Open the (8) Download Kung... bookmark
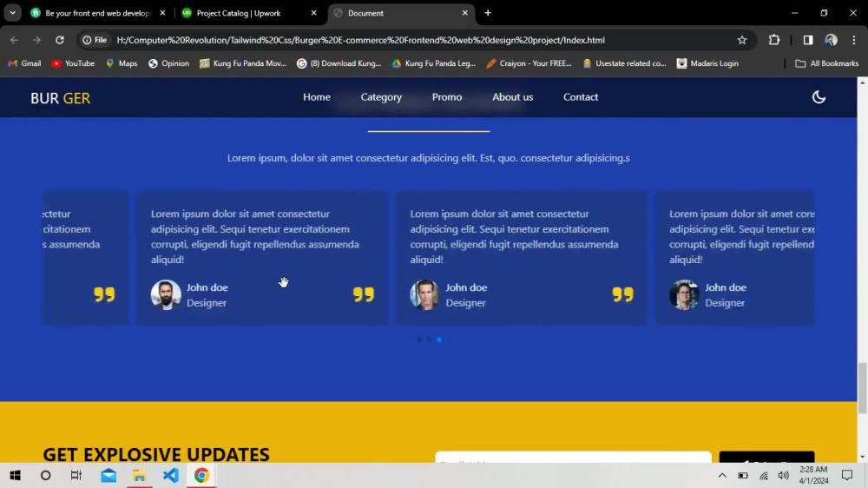 339,63
